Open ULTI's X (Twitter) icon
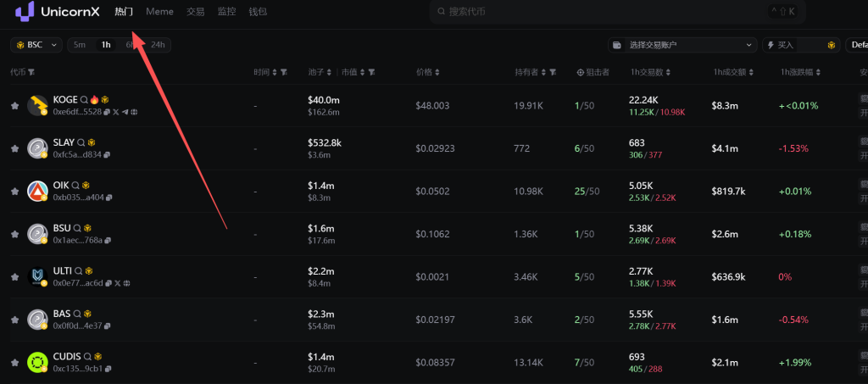Image resolution: width=868 pixels, height=384 pixels. point(115,282)
